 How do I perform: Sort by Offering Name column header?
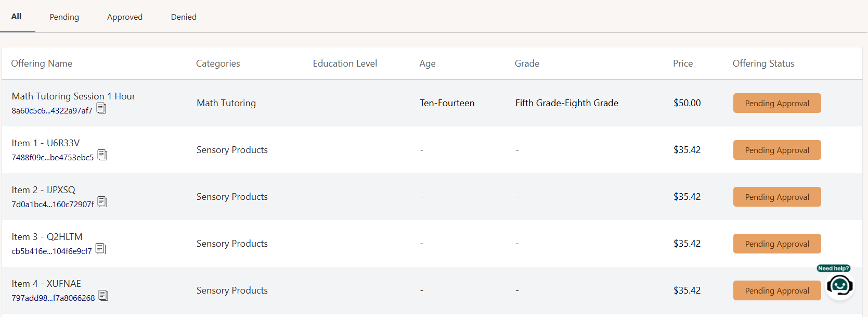pyautogui.click(x=42, y=64)
